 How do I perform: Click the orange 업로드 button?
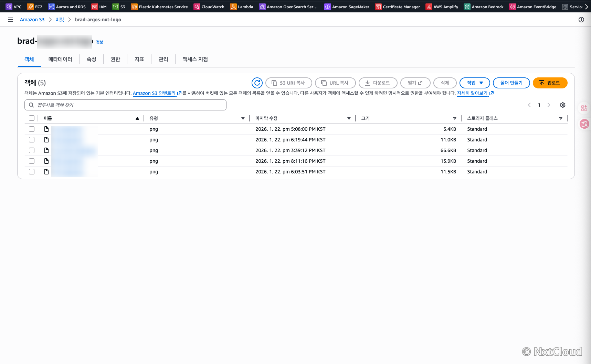tap(550, 83)
